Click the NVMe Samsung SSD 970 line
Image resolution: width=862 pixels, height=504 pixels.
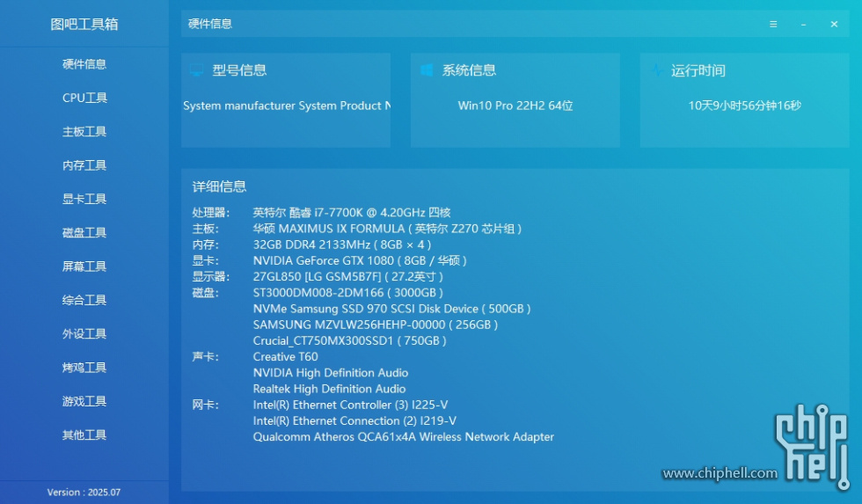[392, 309]
